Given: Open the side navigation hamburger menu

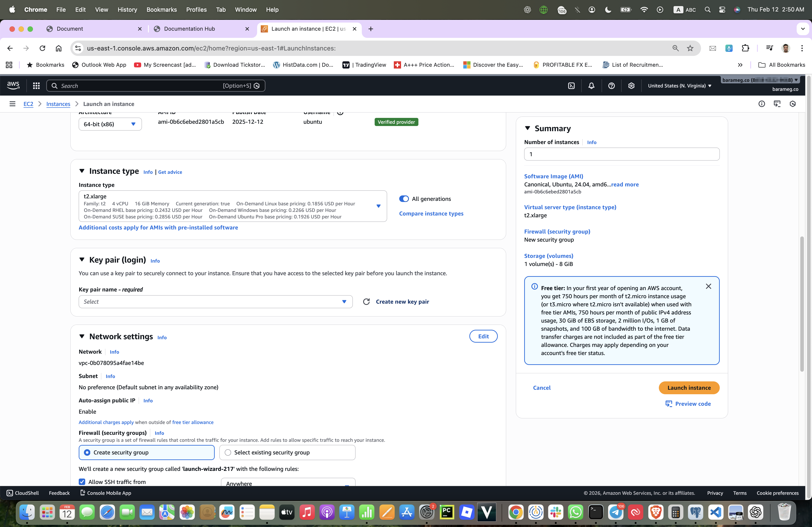Looking at the screenshot, I should coord(12,104).
